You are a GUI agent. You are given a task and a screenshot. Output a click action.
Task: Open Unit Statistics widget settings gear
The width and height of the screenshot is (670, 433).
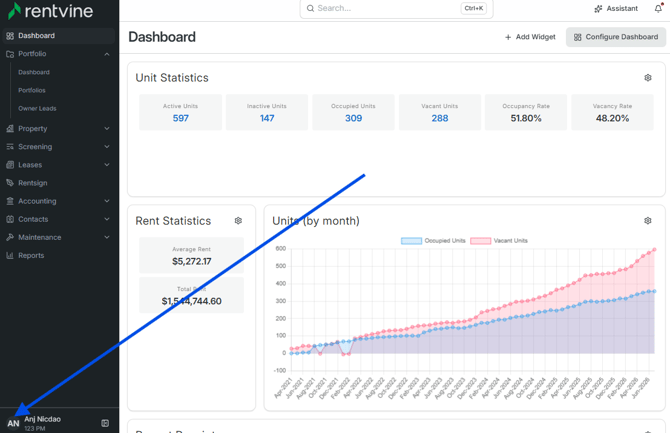[x=648, y=78]
